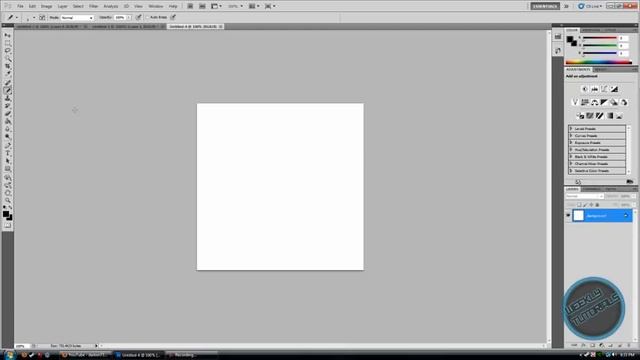Screen dimensions: 640x360
Task: Select the Crop tool
Action: [7, 67]
